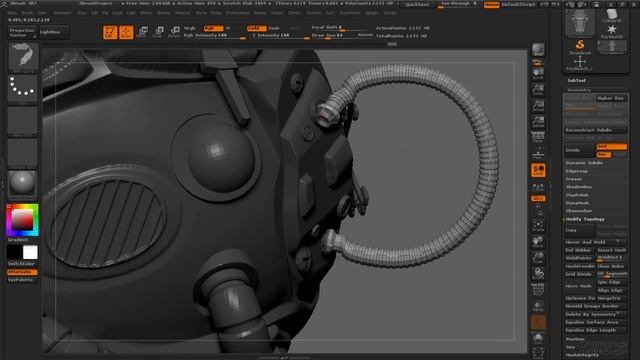The image size is (640, 360).
Task: Toggle Suv under Smt
Action: 603,154
